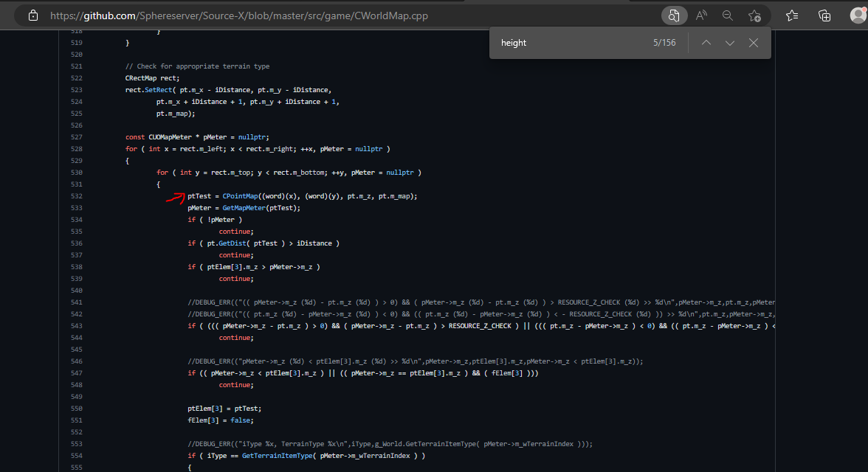Open the Favorites list
This screenshot has height=472, width=868.
click(x=791, y=15)
